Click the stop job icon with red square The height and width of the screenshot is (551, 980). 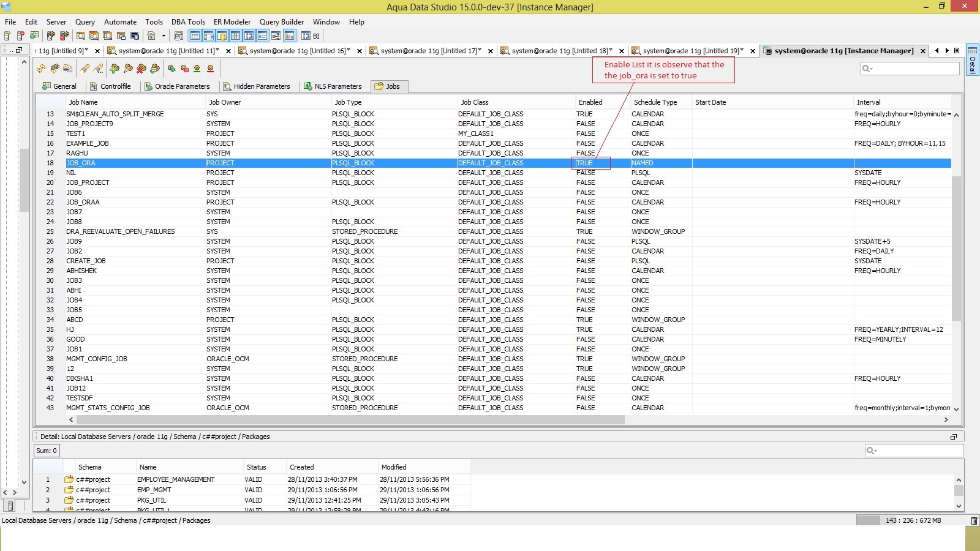pyautogui.click(x=184, y=69)
